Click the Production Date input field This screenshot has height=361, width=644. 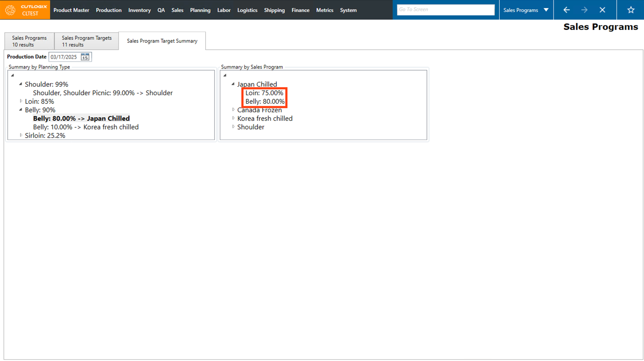(x=64, y=57)
